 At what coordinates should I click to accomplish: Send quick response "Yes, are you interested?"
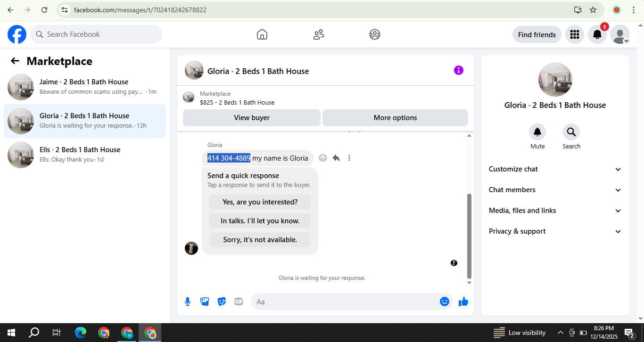260,202
